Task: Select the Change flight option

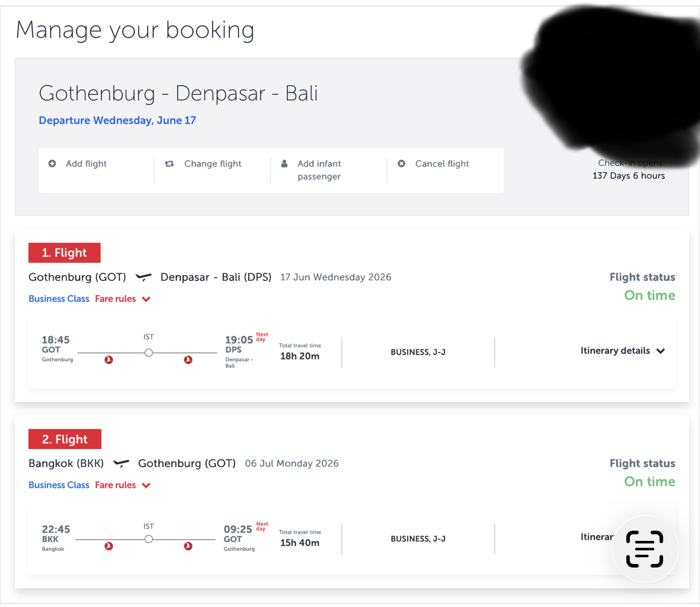Action: tap(212, 164)
